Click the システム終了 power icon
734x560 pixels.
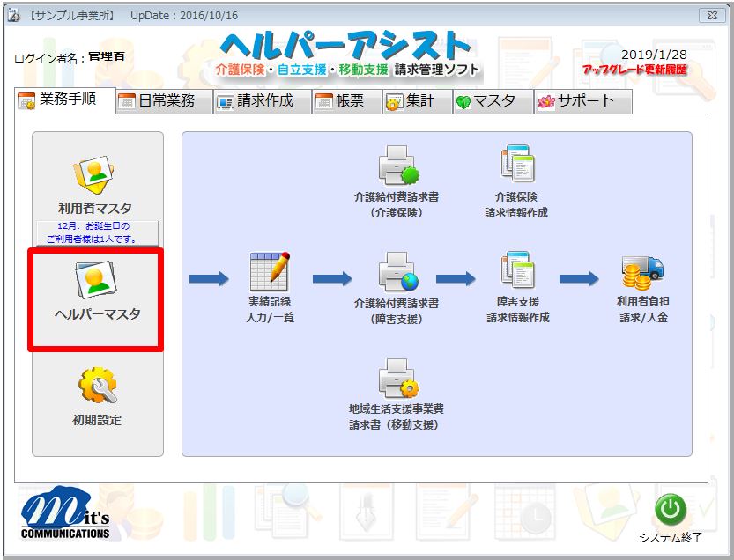(x=671, y=510)
